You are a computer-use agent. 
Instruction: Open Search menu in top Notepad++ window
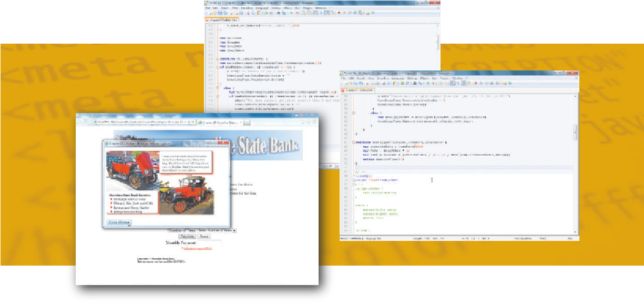pos(224,8)
